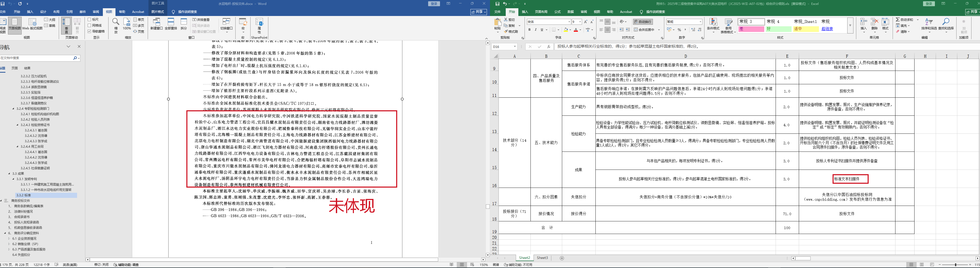980x268 pixels.
Task: Switch Word to Draft (草稿) view
Action: tap(50, 26)
